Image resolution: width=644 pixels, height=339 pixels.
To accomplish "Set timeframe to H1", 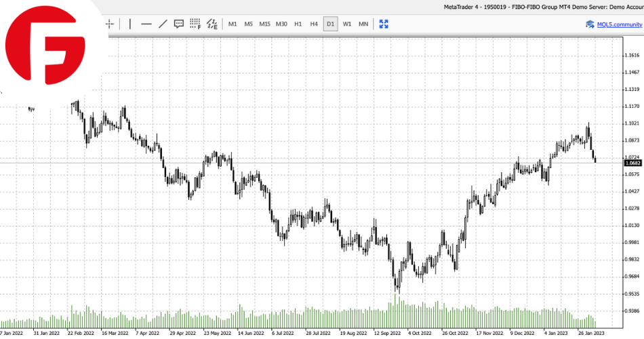I will coord(298,24).
